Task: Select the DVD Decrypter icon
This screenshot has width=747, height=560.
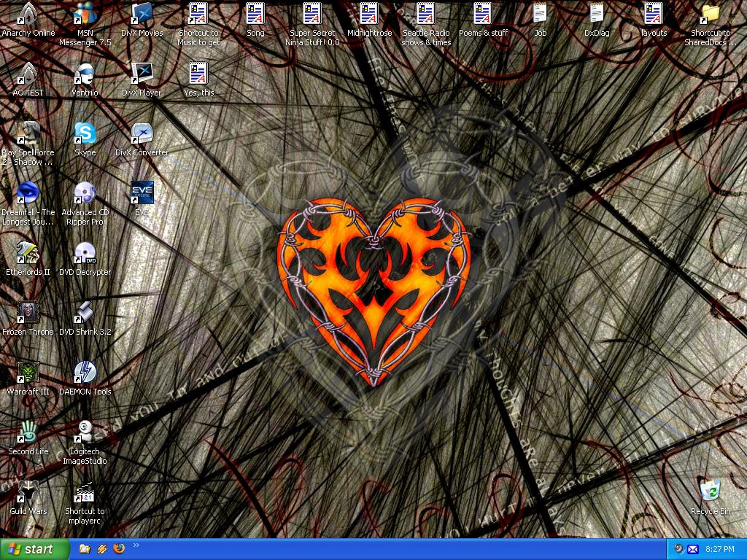Action: pyautogui.click(x=85, y=253)
